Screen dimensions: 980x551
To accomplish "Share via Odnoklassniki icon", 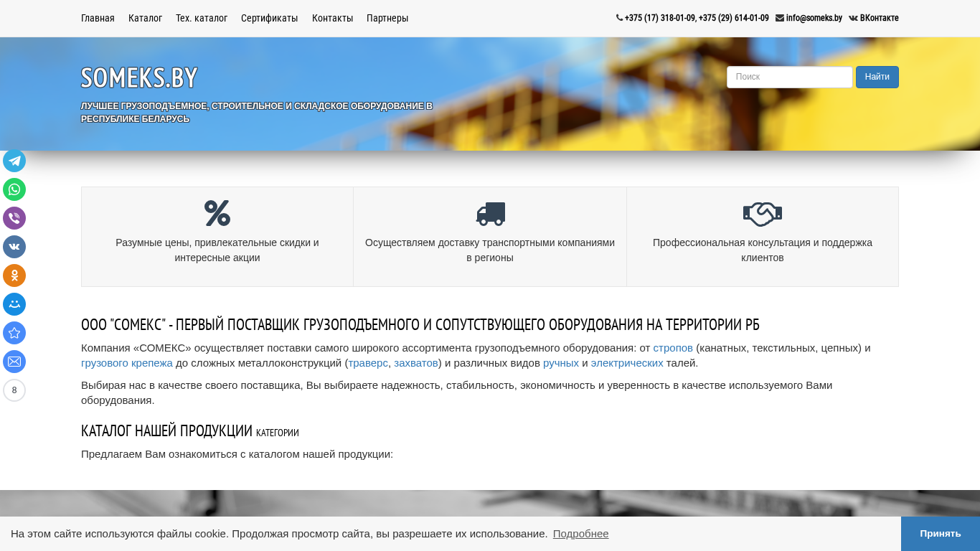I will click(x=14, y=275).
